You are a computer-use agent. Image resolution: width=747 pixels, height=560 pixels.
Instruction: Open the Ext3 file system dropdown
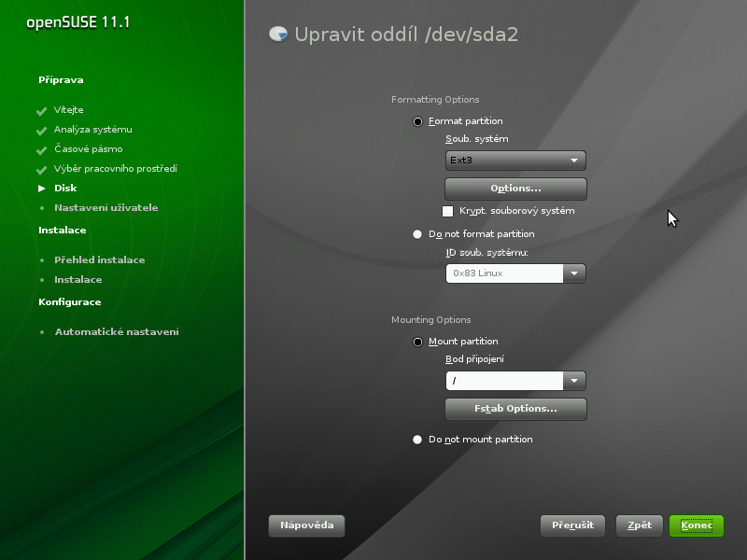pos(515,161)
